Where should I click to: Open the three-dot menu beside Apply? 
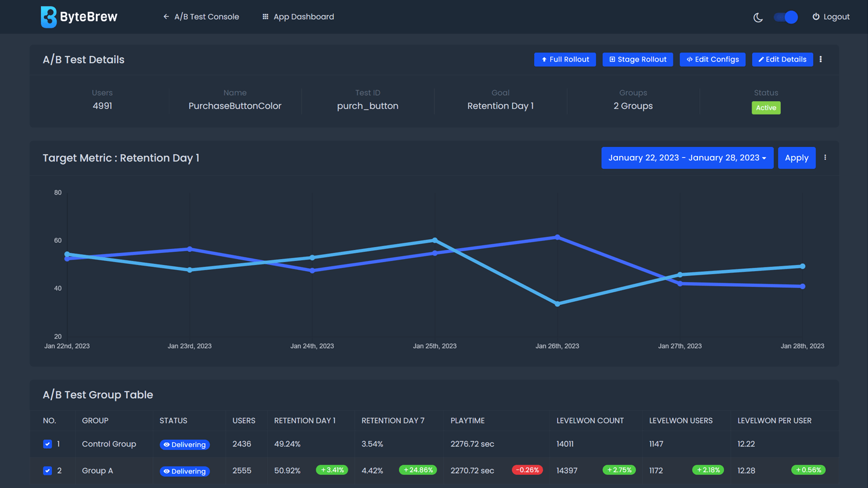(x=825, y=157)
